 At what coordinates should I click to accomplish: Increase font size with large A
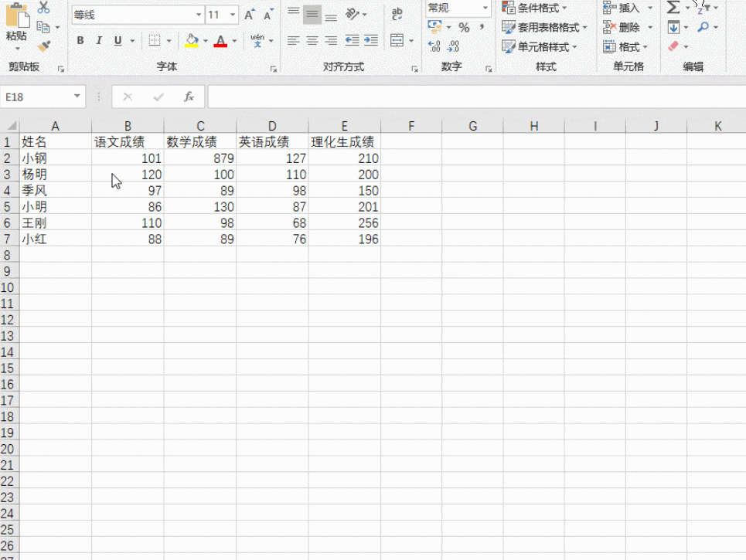249,15
